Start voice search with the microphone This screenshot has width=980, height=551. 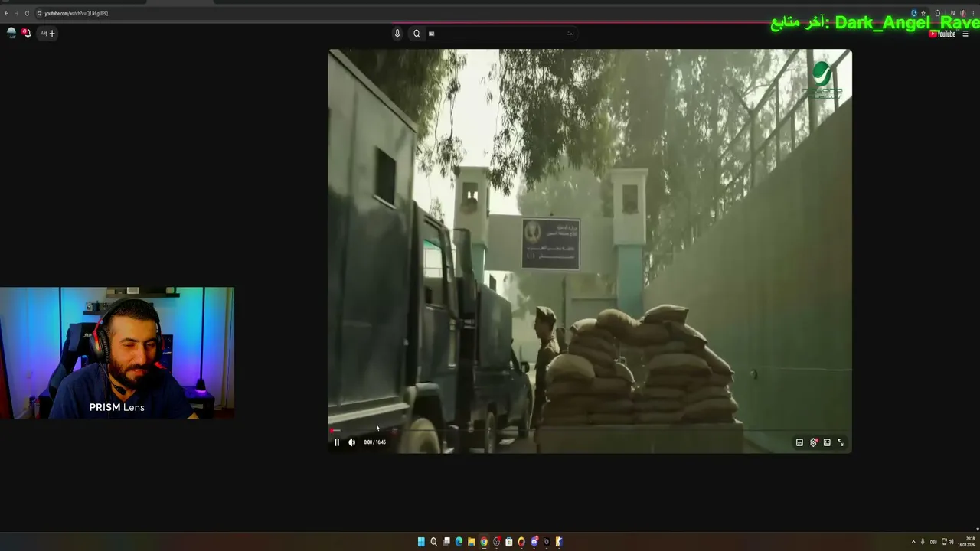(x=397, y=34)
